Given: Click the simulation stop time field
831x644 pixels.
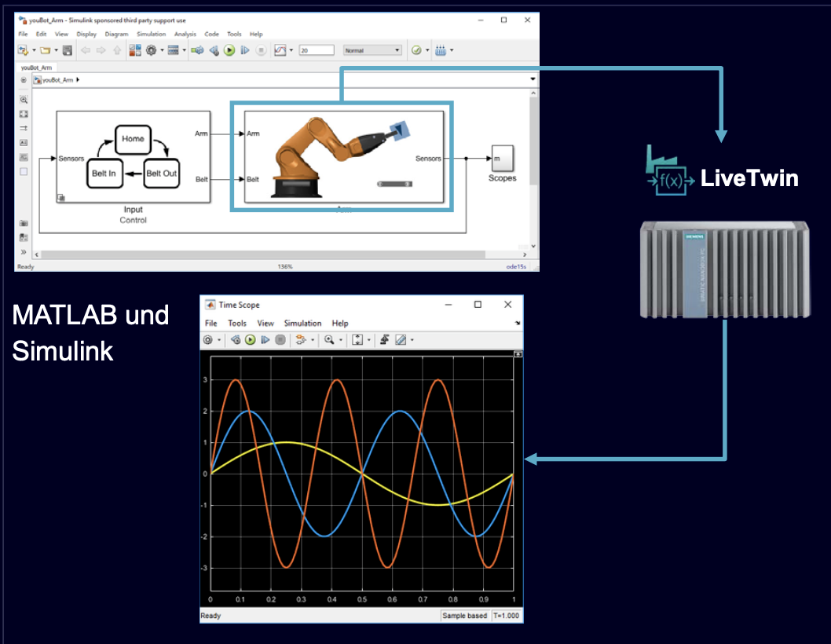Looking at the screenshot, I should (x=317, y=50).
